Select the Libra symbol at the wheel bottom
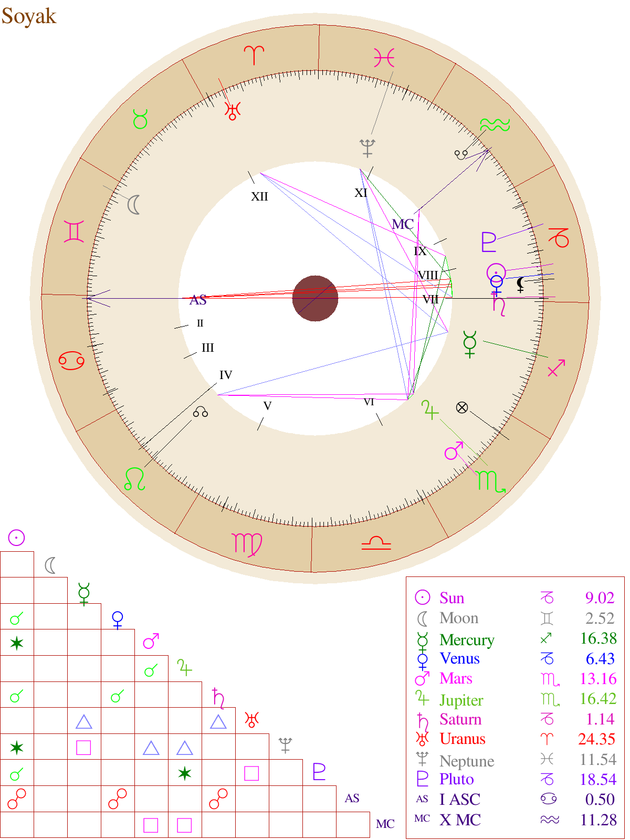This screenshot has height=840, width=630. (376, 543)
